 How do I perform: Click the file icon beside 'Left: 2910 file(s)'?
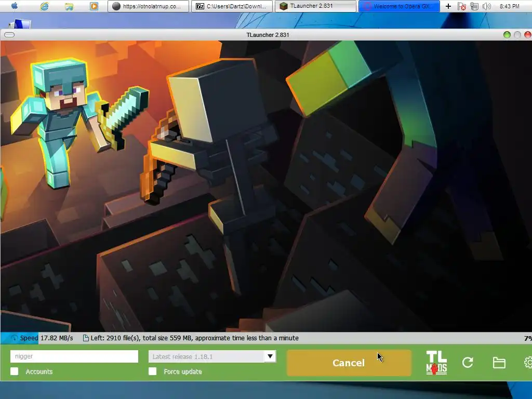coord(86,338)
